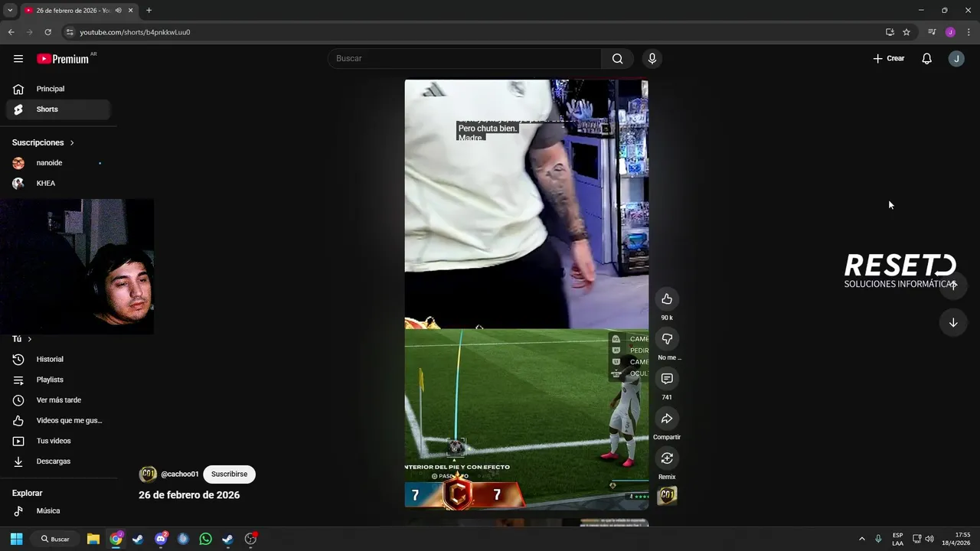Open the notifications bell

click(926, 59)
